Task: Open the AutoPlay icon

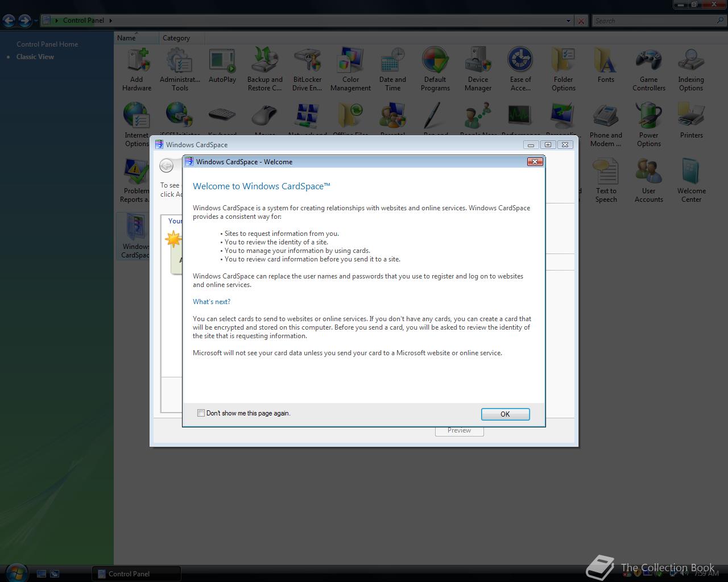Action: pyautogui.click(x=222, y=66)
